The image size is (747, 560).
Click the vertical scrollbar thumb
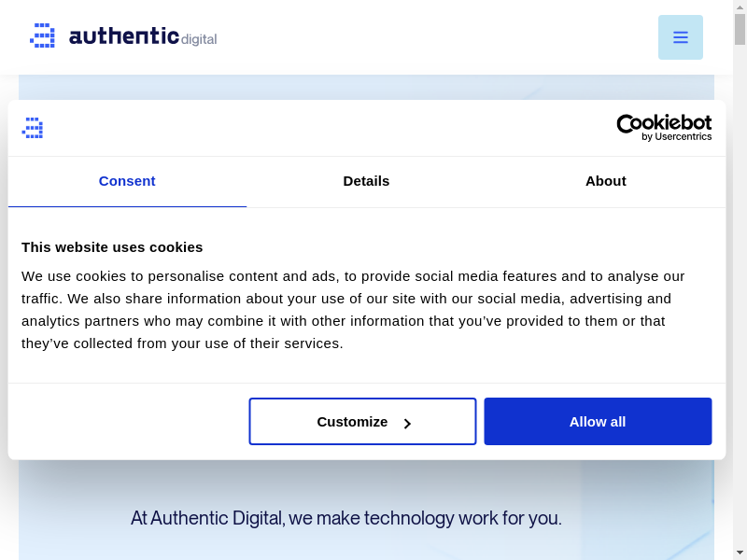740,30
